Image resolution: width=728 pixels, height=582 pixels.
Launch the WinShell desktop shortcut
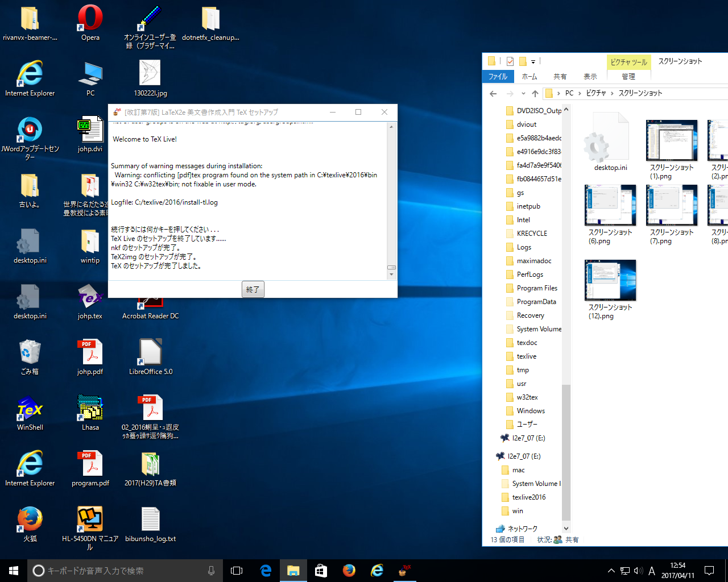pyautogui.click(x=30, y=413)
